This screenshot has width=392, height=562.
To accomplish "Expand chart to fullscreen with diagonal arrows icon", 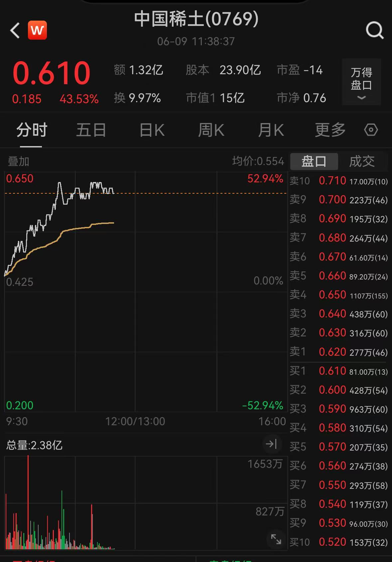I will click(x=276, y=539).
